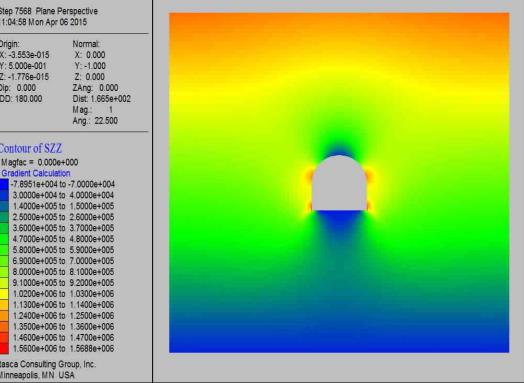Click the normal 'Y: -1.000' value
This screenshot has width=524, height=383.
point(90,66)
